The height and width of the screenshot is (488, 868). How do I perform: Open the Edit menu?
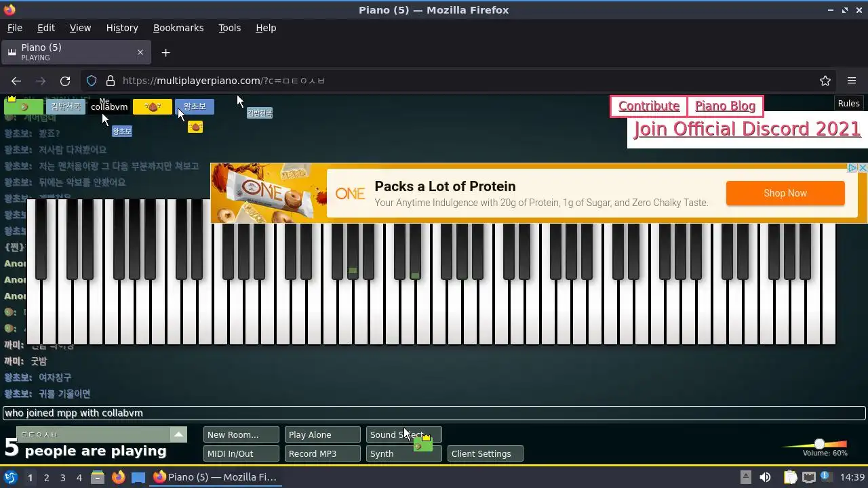pos(46,28)
